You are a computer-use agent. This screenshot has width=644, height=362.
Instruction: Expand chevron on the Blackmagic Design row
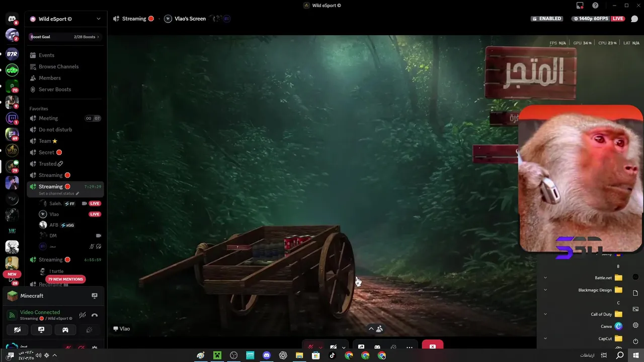click(x=545, y=290)
